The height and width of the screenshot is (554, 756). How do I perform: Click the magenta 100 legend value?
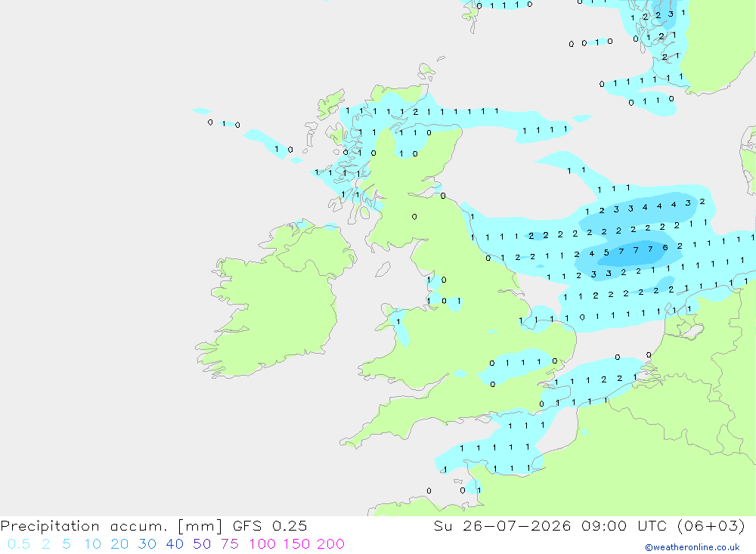tap(262, 544)
